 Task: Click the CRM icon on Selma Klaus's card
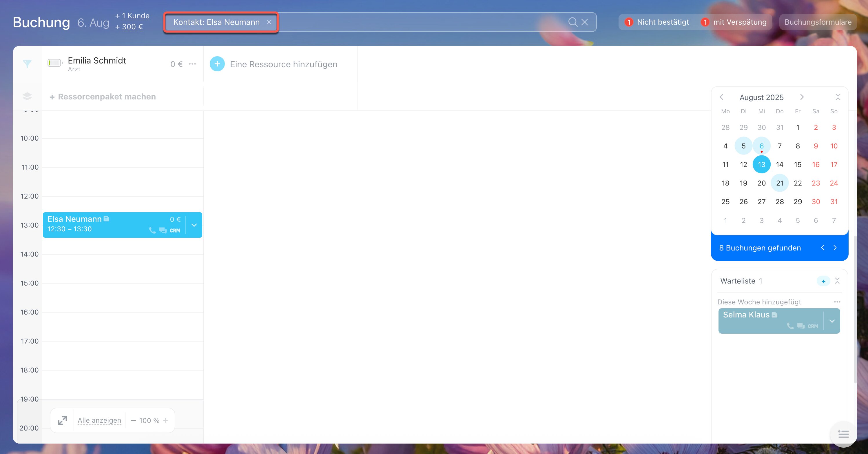[812, 326]
